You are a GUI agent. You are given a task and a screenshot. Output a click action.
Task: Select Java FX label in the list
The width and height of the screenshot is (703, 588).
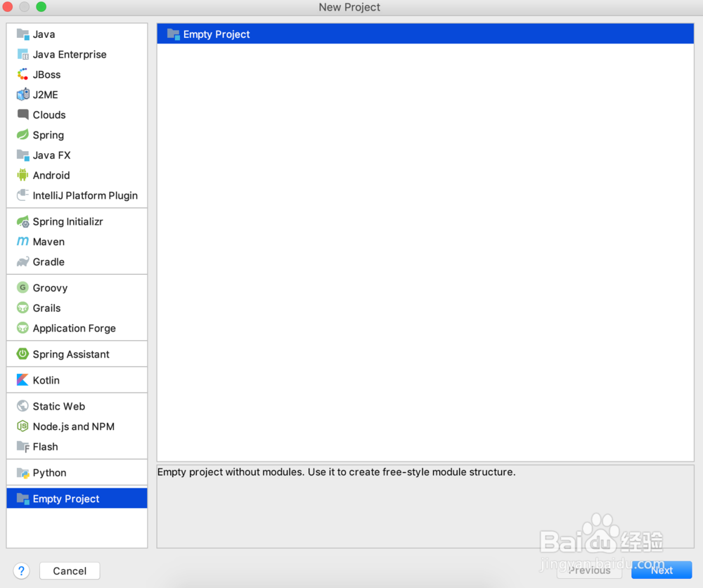[x=51, y=155]
